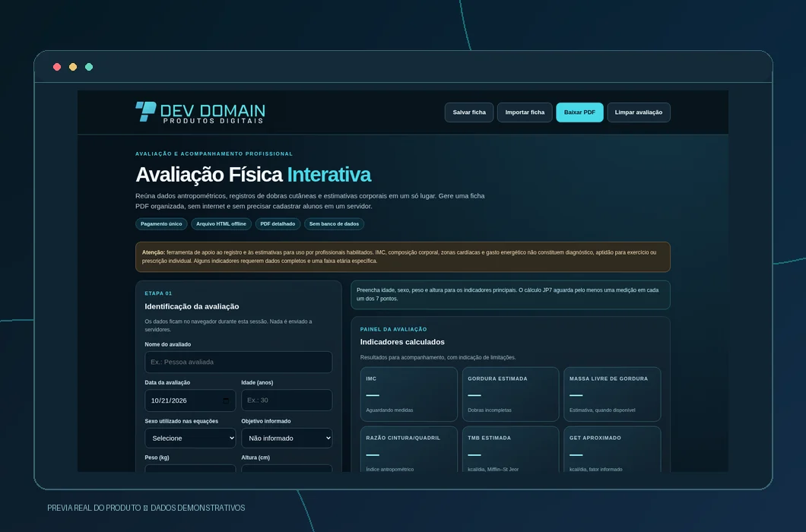Open the calendar icon in Data da avaliação
Screen dimensions: 806x532
pos(226,401)
